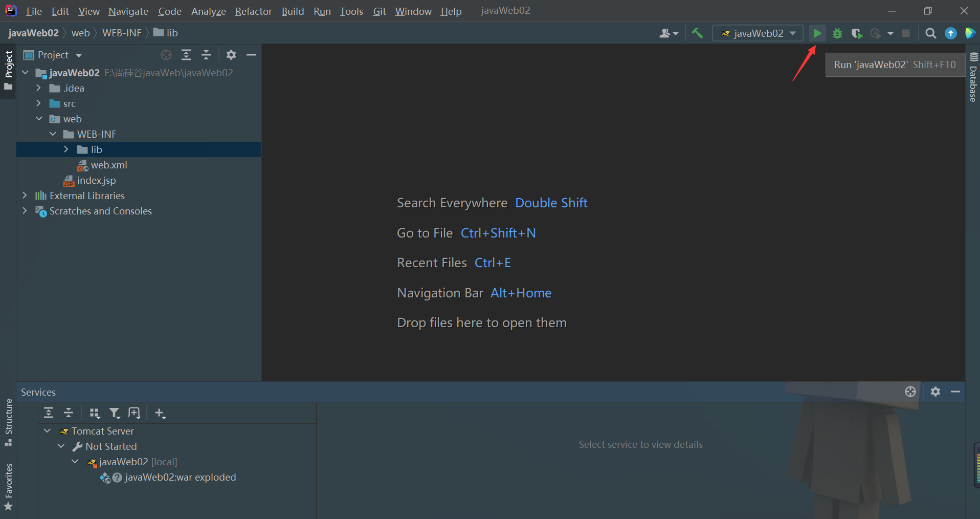The image size is (980, 519).
Task: Start debugging with the bug icon
Action: pos(837,33)
